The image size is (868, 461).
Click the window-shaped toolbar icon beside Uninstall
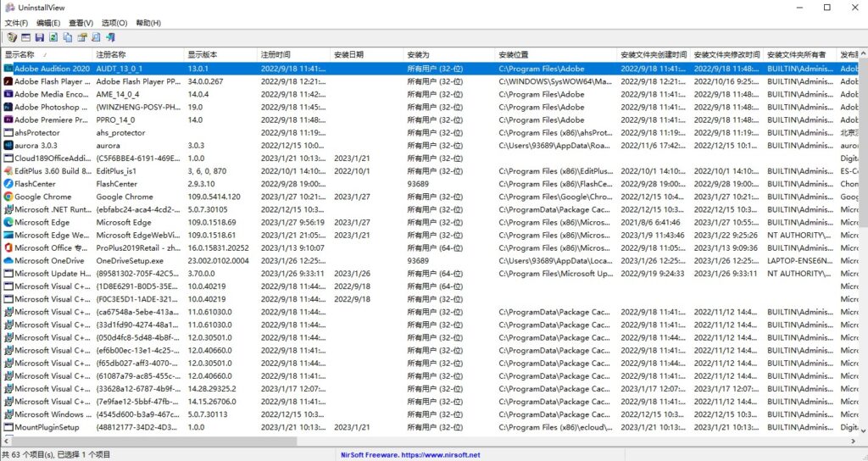[25, 37]
